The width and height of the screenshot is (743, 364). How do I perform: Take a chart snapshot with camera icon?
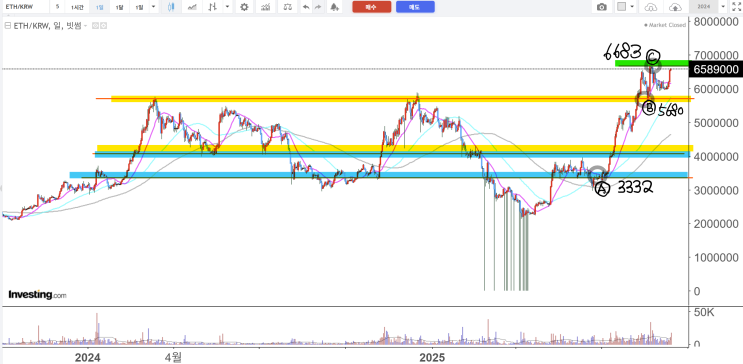tap(601, 7)
